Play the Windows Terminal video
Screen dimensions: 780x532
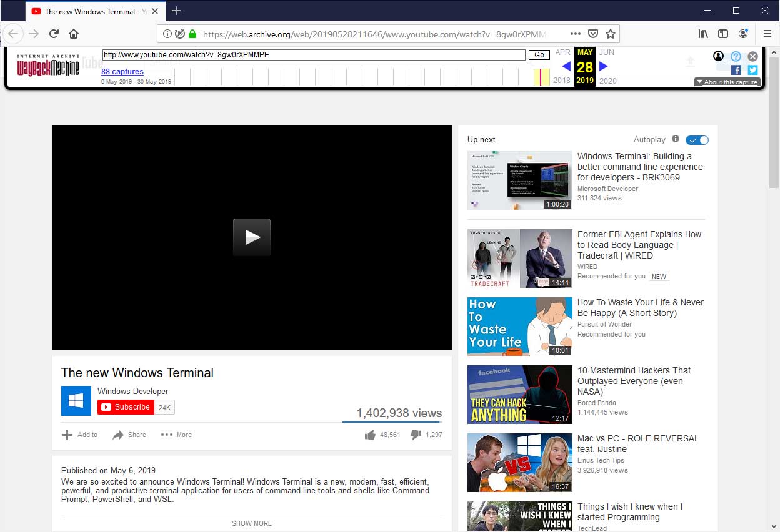[252, 237]
